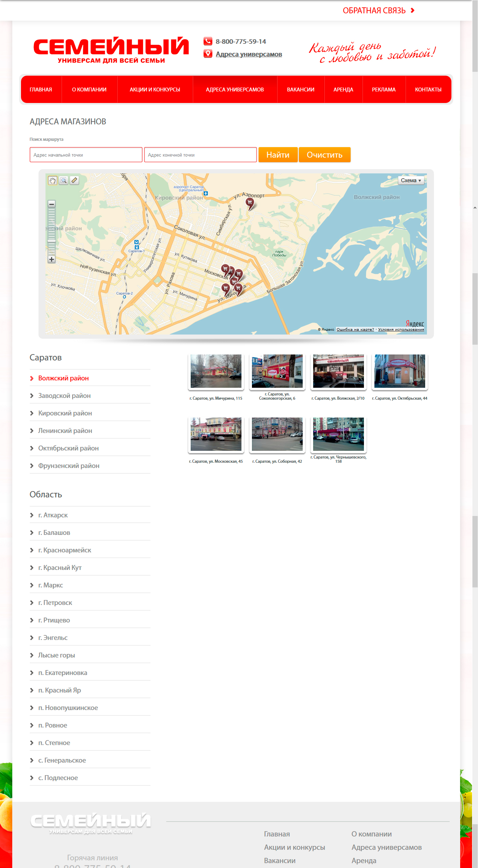Screen dimensions: 478x868
Task: Click the map zoom out minus button
Action: tap(51, 204)
